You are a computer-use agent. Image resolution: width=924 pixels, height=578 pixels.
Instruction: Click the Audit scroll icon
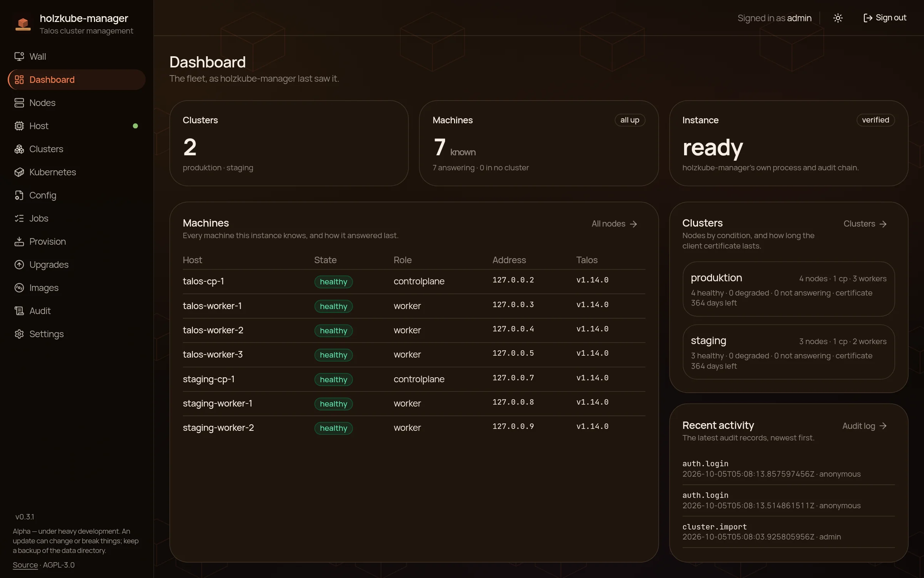coord(19,311)
